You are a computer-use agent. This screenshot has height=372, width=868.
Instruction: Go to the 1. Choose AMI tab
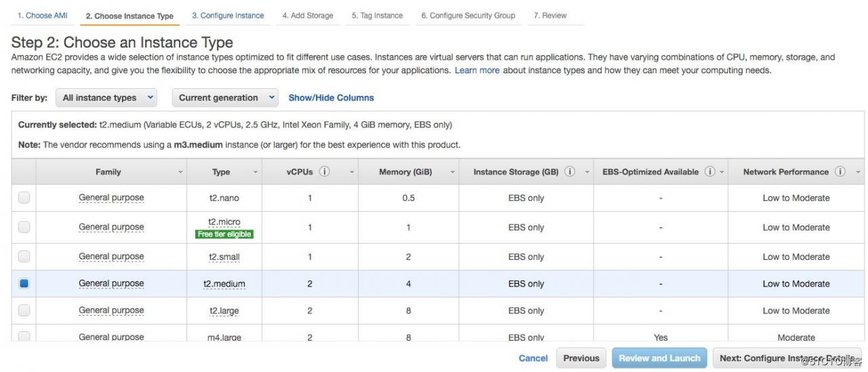click(42, 16)
